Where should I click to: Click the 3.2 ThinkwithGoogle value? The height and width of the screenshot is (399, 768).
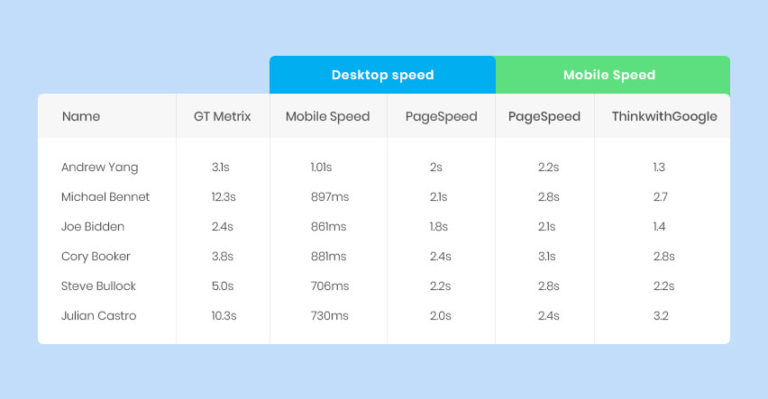click(x=660, y=316)
